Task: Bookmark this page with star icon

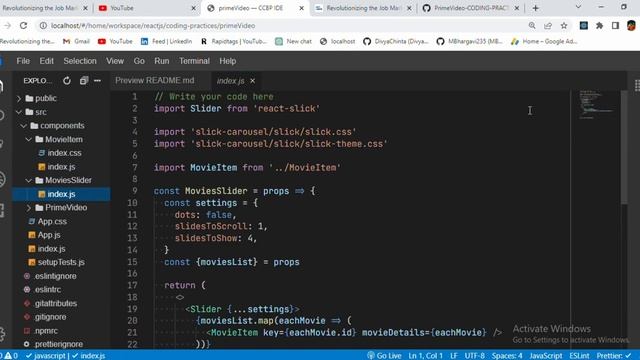Action: click(x=564, y=26)
